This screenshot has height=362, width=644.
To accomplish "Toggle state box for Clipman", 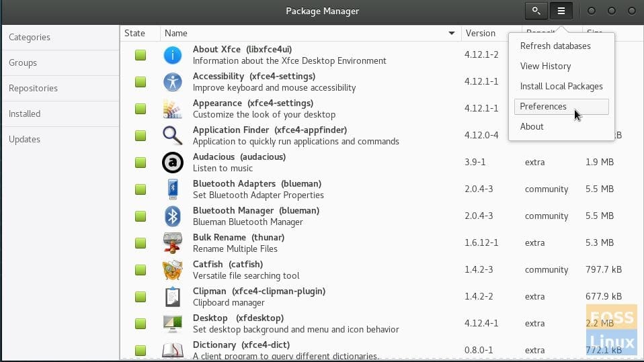I will [140, 297].
